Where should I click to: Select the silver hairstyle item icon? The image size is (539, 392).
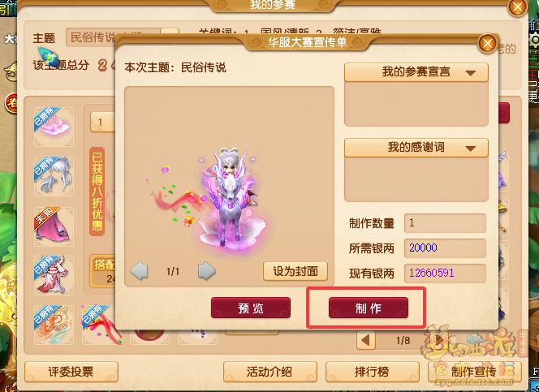(54, 176)
